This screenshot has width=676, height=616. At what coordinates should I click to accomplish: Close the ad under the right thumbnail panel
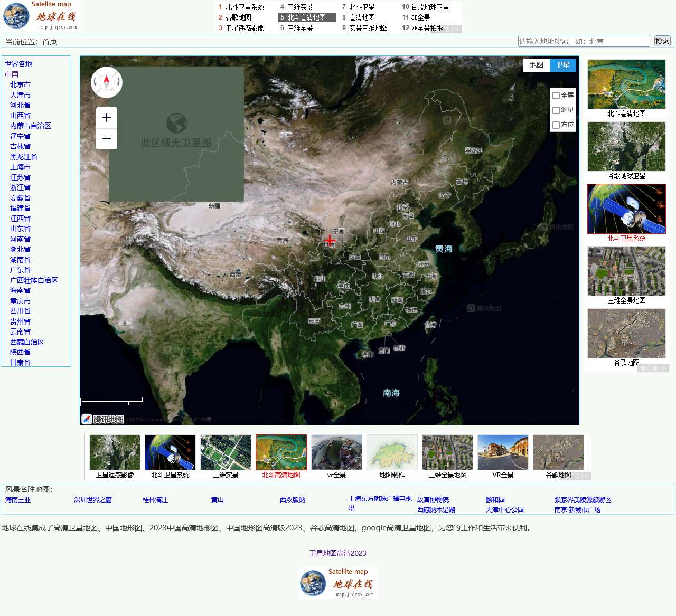click(x=664, y=368)
